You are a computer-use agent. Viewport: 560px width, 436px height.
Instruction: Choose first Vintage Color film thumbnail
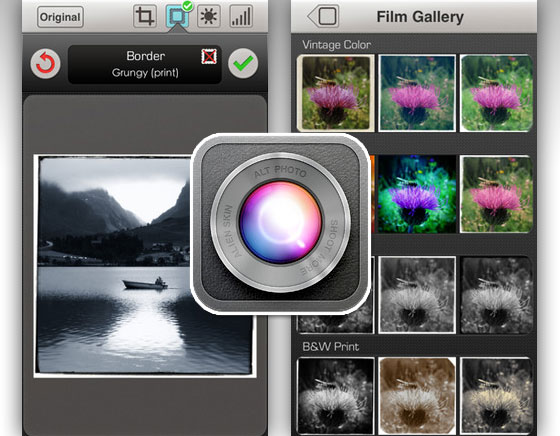(x=335, y=93)
